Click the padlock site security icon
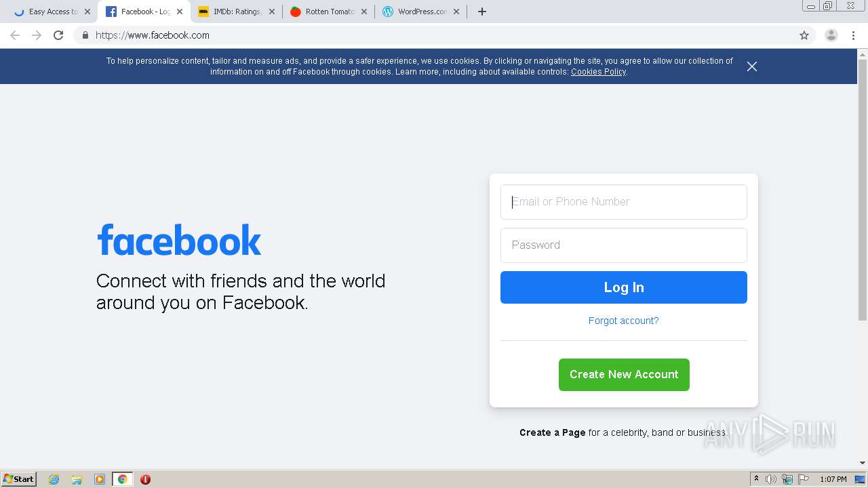Screen dimensions: 868x488 (85, 35)
